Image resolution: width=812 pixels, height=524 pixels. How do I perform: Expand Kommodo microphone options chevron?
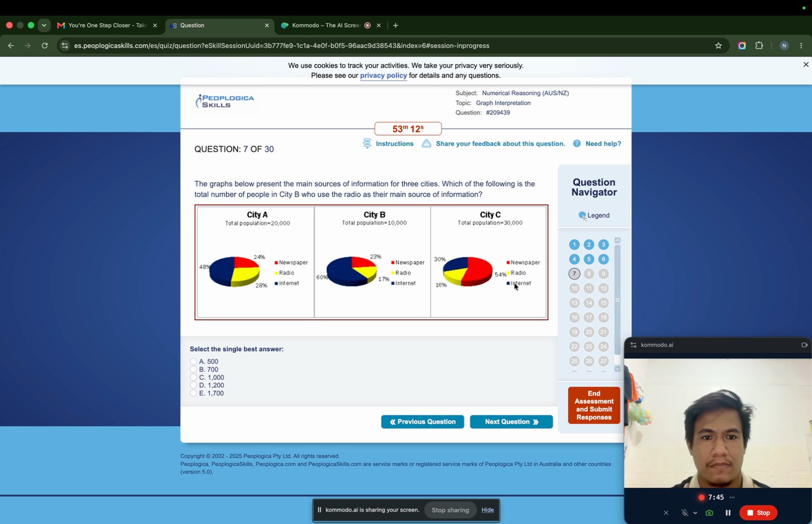695,513
